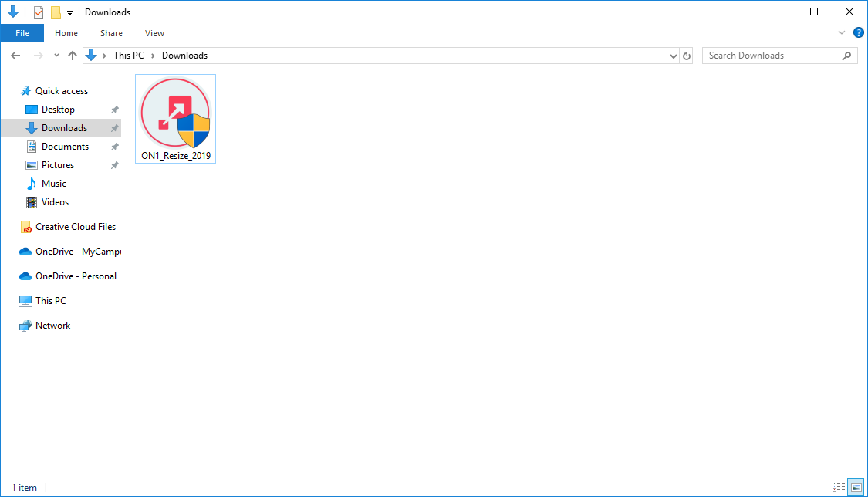Click the Videos film icon in sidebar

point(32,202)
